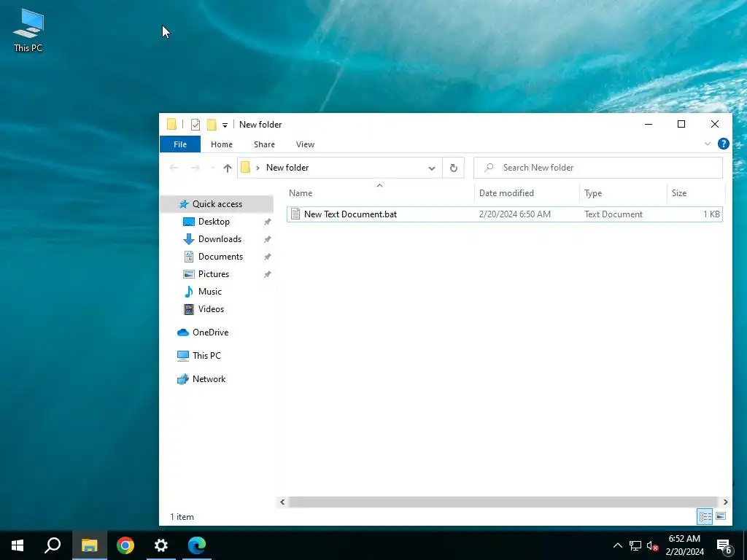Open the Windows Start menu
This screenshot has height=560, width=747.
point(18,545)
